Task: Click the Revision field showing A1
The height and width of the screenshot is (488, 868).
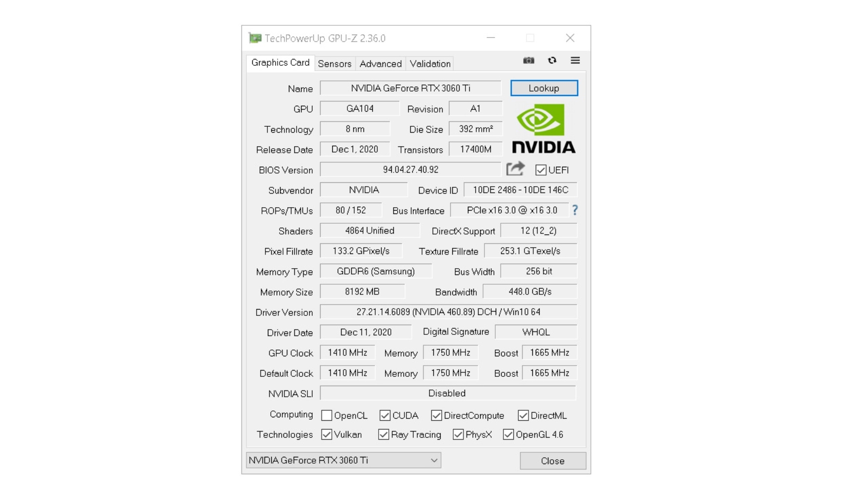Action: coord(475,109)
